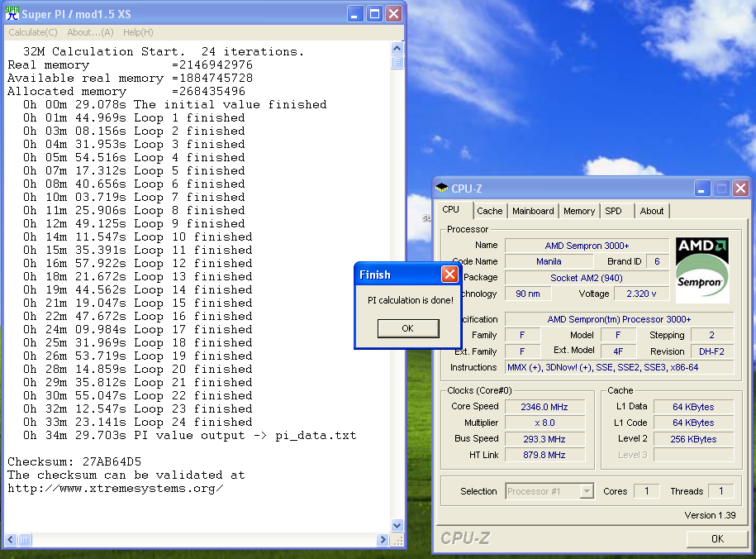Close the Finish dialog with X button
This screenshot has height=559, width=756.
coord(449,275)
